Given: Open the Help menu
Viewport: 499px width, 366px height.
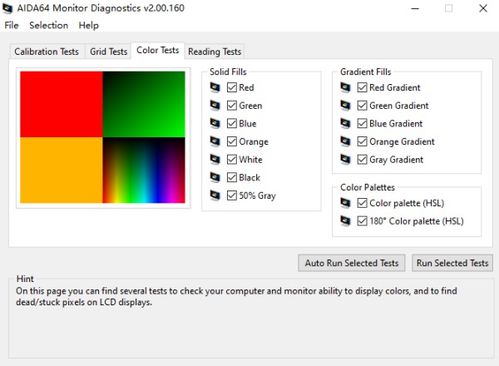Looking at the screenshot, I should click(x=89, y=25).
